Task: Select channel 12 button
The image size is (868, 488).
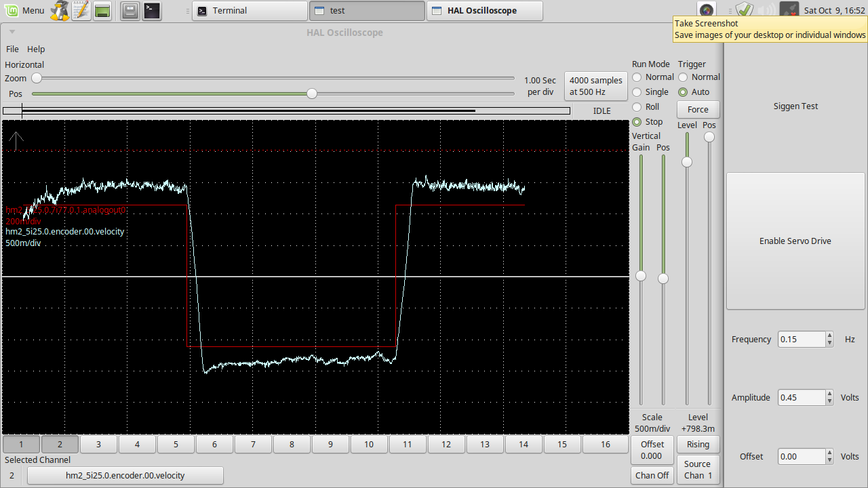Action: [x=446, y=444]
